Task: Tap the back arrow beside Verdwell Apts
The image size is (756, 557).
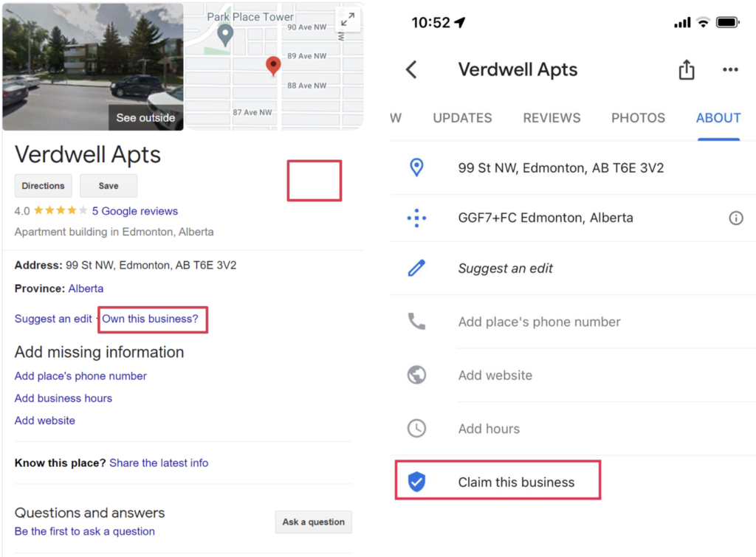Action: [x=412, y=70]
